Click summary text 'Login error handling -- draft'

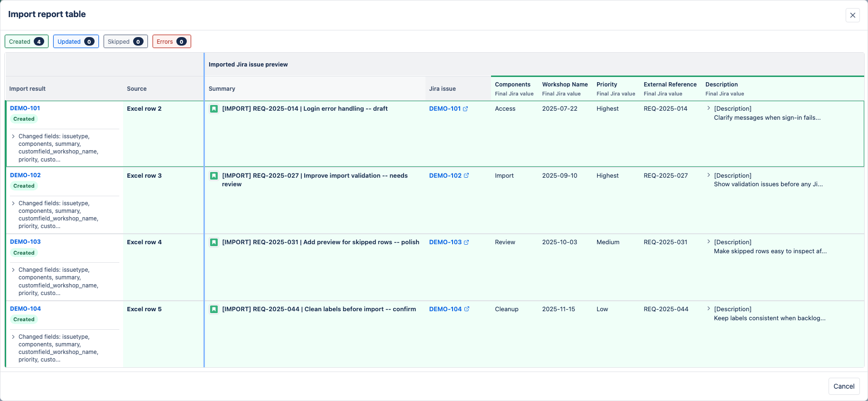click(346, 109)
